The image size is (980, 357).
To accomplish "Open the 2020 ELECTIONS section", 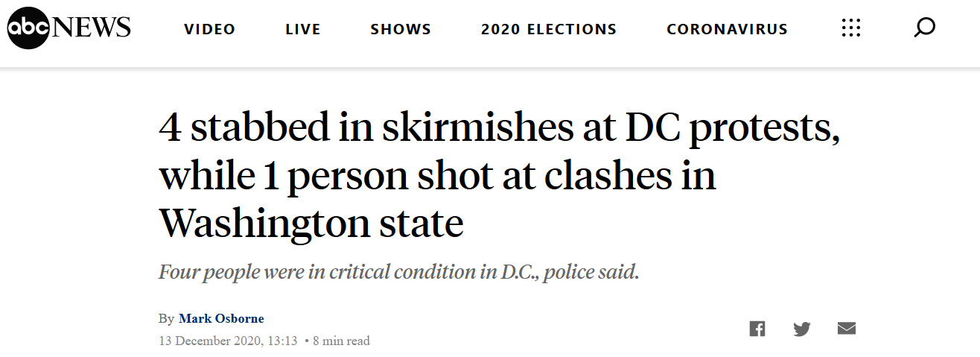I will pyautogui.click(x=549, y=30).
